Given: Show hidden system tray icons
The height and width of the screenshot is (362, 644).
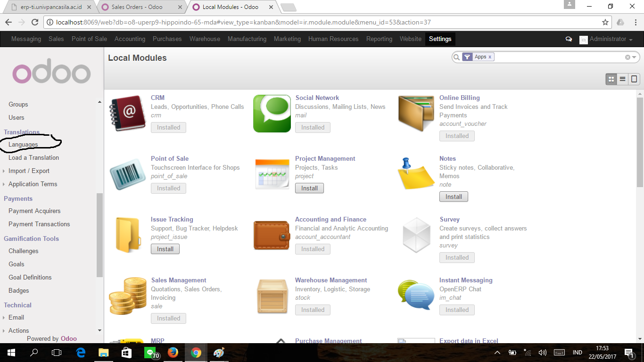Looking at the screenshot, I should (x=497, y=353).
